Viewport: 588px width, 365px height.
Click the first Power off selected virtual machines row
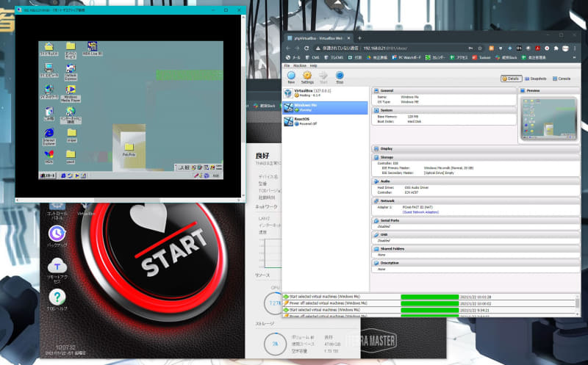pyautogui.click(x=429, y=303)
